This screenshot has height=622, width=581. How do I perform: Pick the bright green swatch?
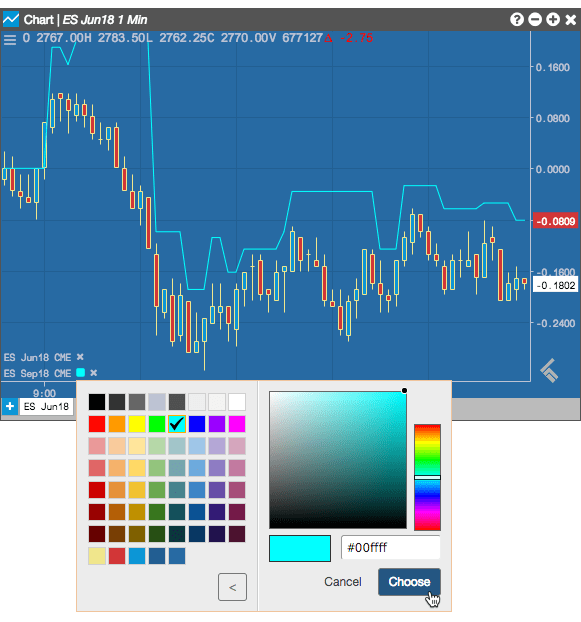157,424
